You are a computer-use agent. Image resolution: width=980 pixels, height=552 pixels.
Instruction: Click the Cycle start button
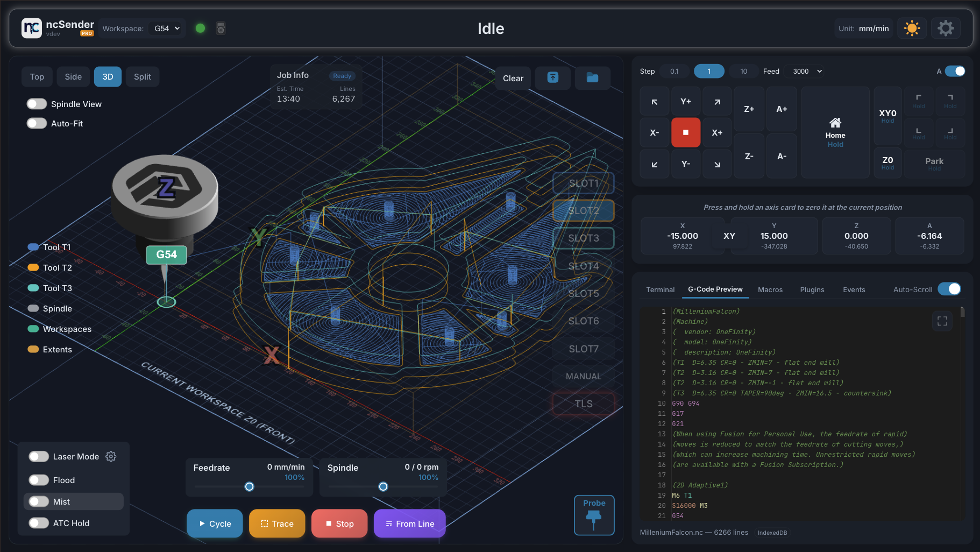click(x=215, y=523)
